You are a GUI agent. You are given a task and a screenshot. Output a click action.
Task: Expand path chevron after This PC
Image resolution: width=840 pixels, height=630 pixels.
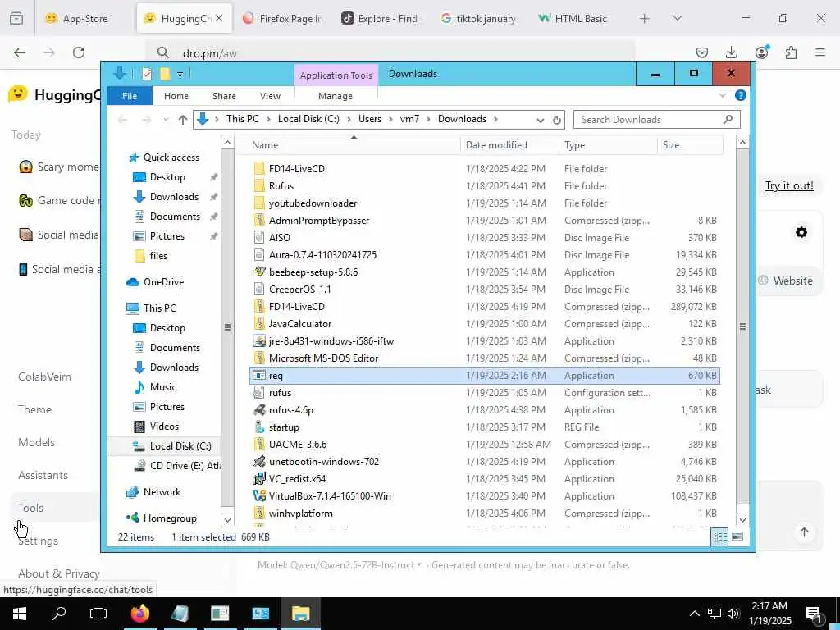click(269, 119)
